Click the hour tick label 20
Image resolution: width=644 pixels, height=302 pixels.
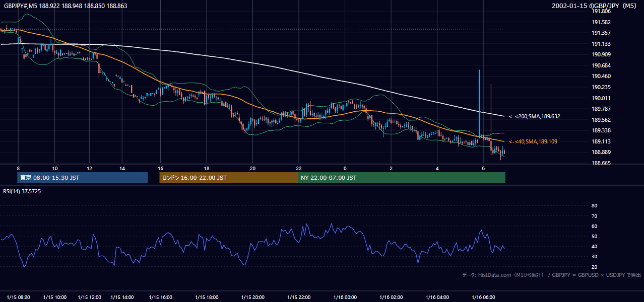pyautogui.click(x=253, y=168)
